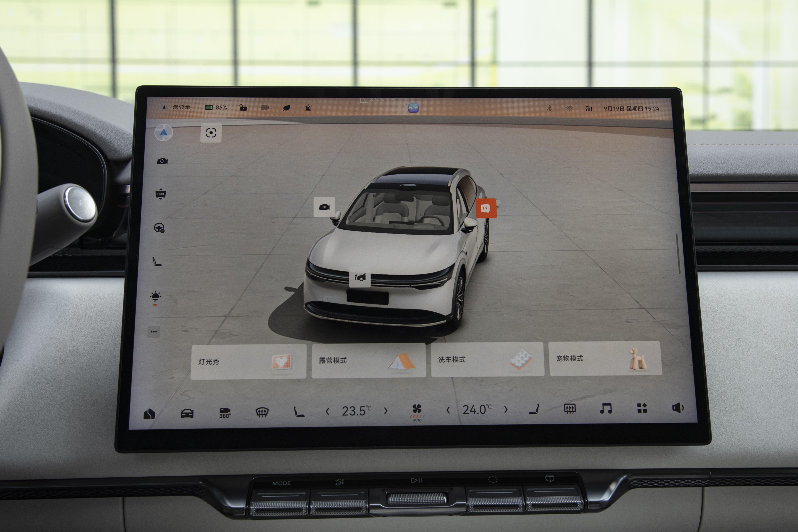The height and width of the screenshot is (532, 798).
Task: Open the AUTO fan climate control
Action: pyautogui.click(x=417, y=412)
